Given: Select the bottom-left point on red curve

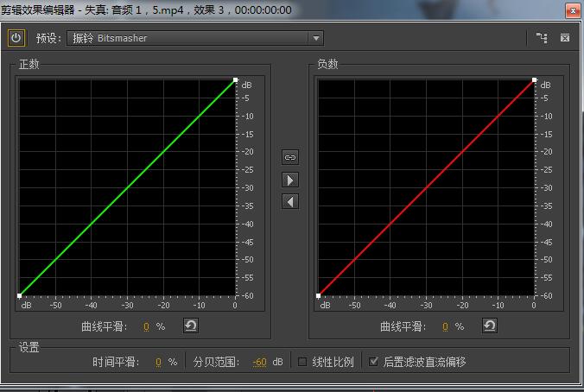Looking at the screenshot, I should (x=319, y=295).
